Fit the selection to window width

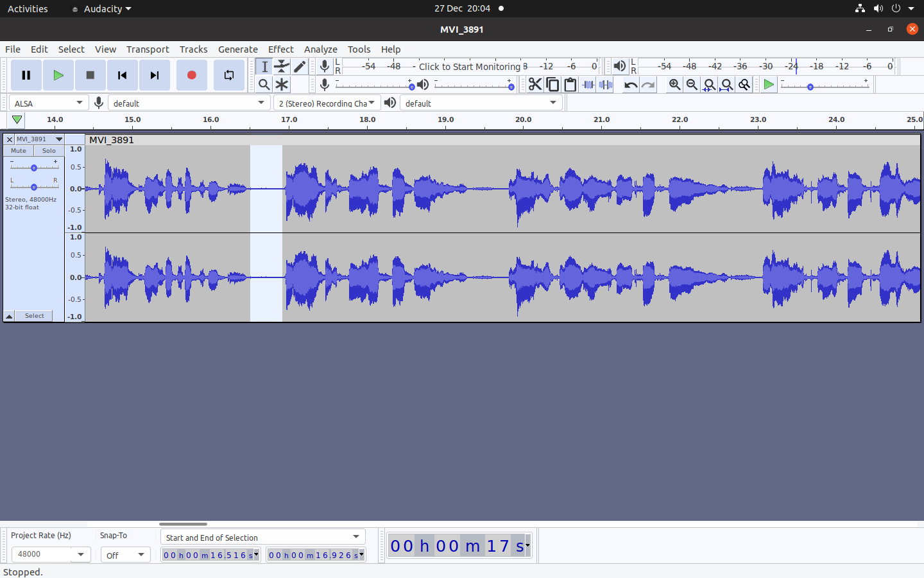click(709, 85)
